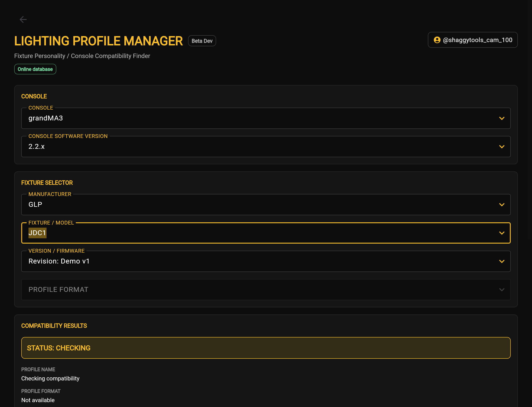
Task: Click the highlighted JDC1 text in Fixture field
Action: pos(37,233)
